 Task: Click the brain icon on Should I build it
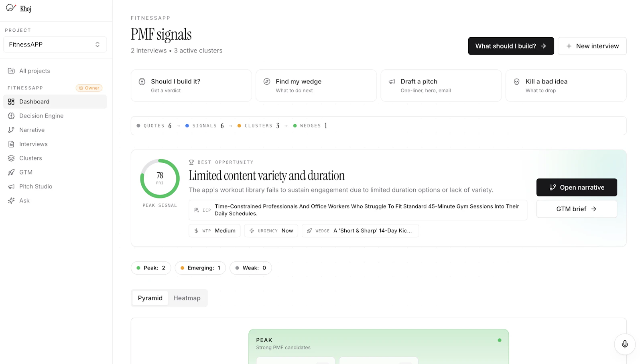click(x=142, y=81)
